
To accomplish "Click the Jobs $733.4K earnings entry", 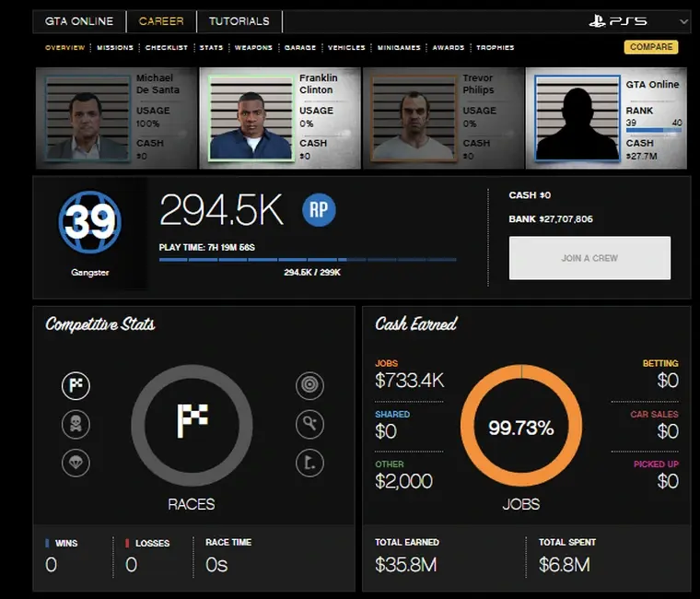I will click(x=409, y=375).
